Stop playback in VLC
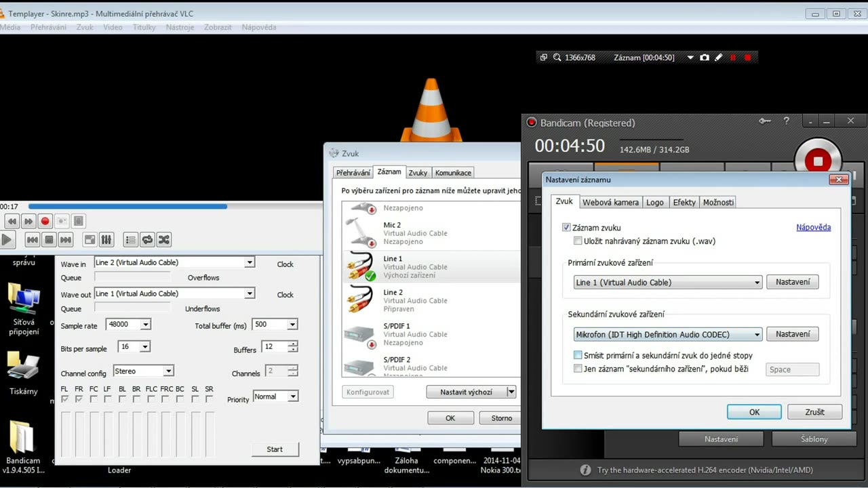 pyautogui.click(x=49, y=239)
